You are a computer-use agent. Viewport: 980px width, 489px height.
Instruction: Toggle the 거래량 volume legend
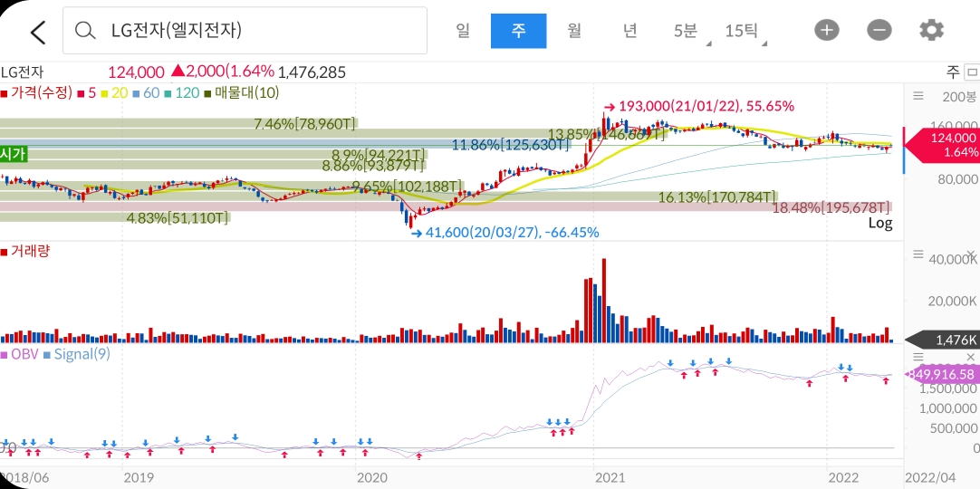click(x=25, y=251)
